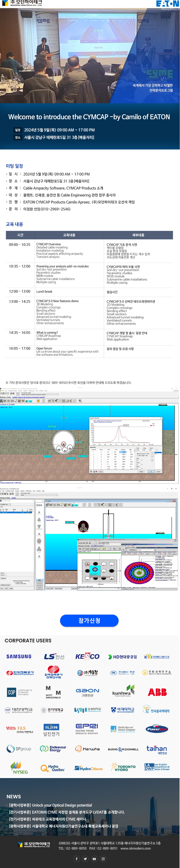Click the '12:00 - 13:00' time cell

(x=20, y=292)
